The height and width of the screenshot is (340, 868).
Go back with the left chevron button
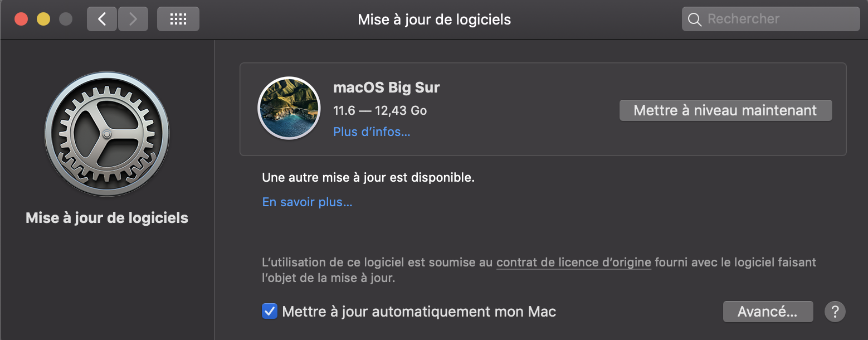102,20
